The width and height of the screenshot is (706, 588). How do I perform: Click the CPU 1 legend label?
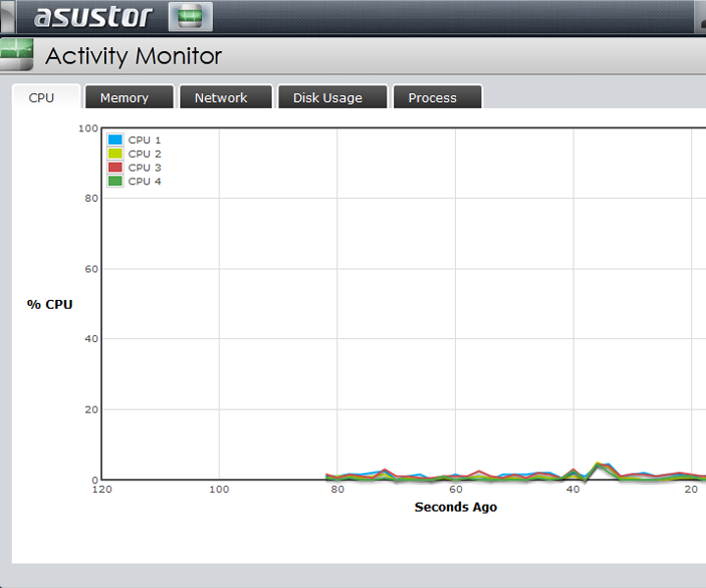144,140
